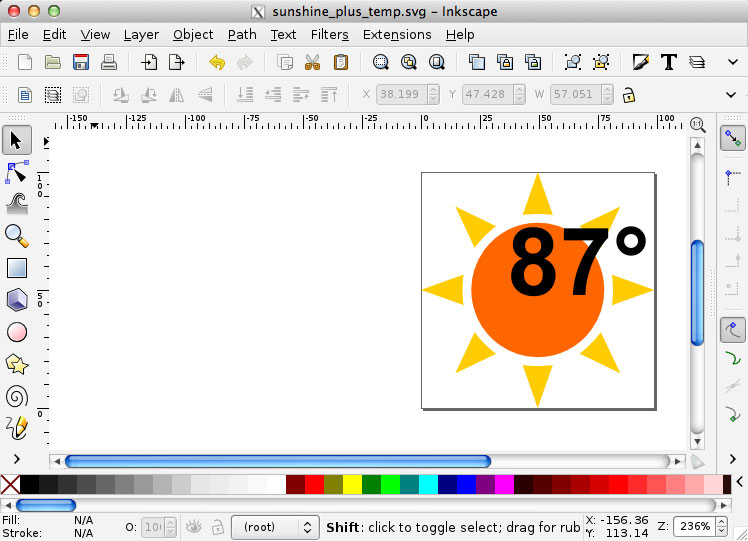
Task: Open the Edit menu
Action: (x=54, y=35)
